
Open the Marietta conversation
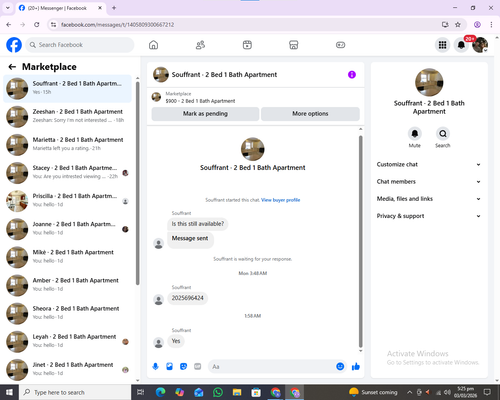[x=67, y=144]
